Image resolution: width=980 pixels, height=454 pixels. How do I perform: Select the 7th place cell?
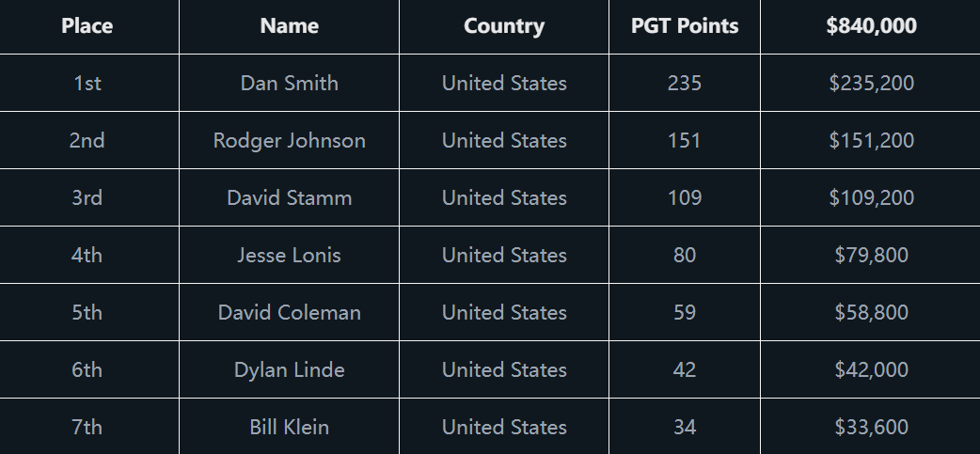87,427
